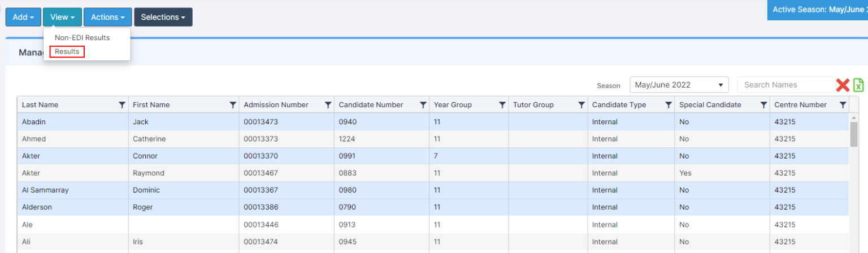The width and height of the screenshot is (868, 253).
Task: Open the Actions dropdown menu
Action: (107, 17)
